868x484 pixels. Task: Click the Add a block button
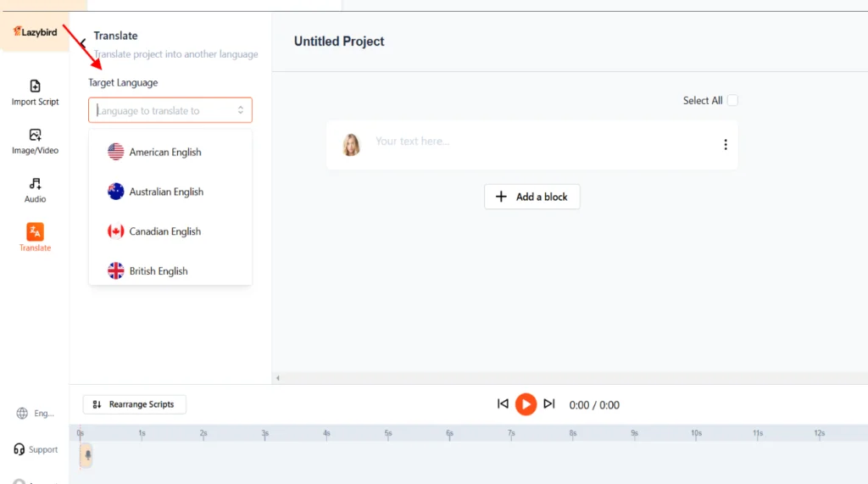coord(532,197)
